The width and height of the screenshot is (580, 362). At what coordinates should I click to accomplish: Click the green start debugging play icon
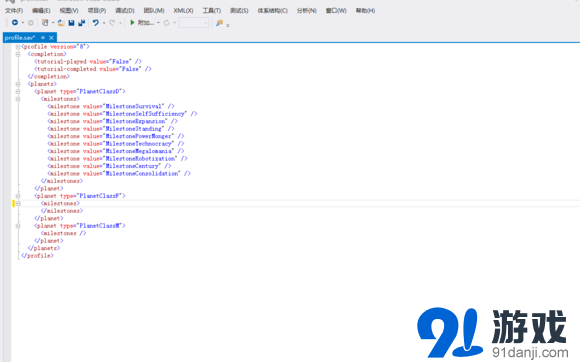(x=132, y=23)
